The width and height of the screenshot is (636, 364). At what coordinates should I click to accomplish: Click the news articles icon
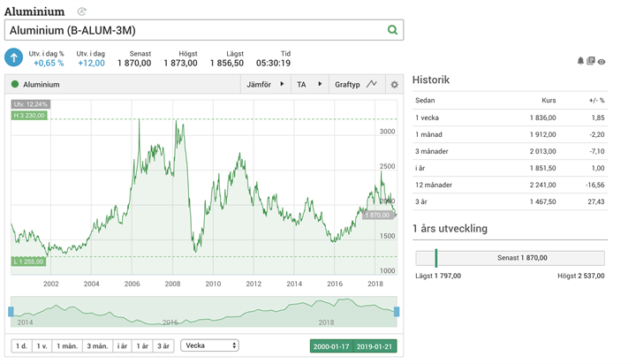point(591,61)
